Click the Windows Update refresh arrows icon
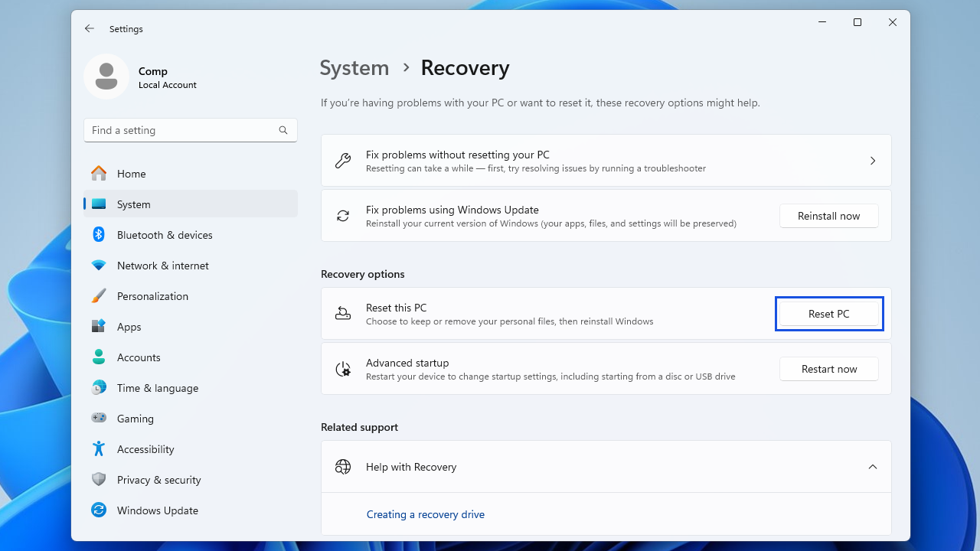The image size is (980, 551). pos(343,216)
